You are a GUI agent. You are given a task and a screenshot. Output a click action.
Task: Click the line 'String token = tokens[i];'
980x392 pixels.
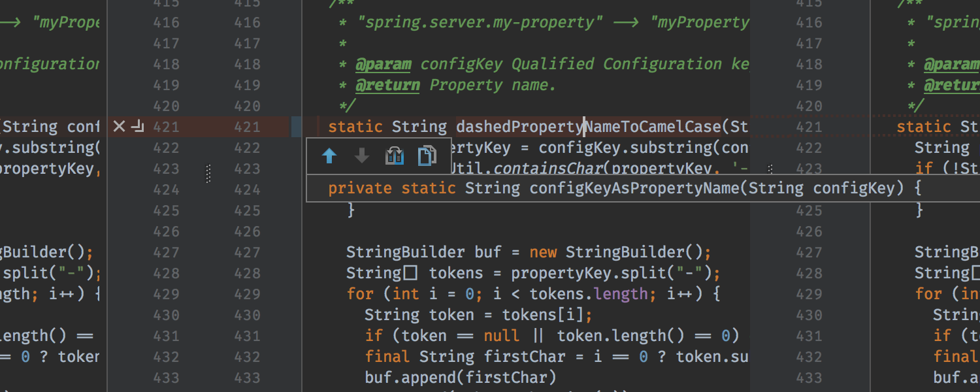click(x=478, y=315)
